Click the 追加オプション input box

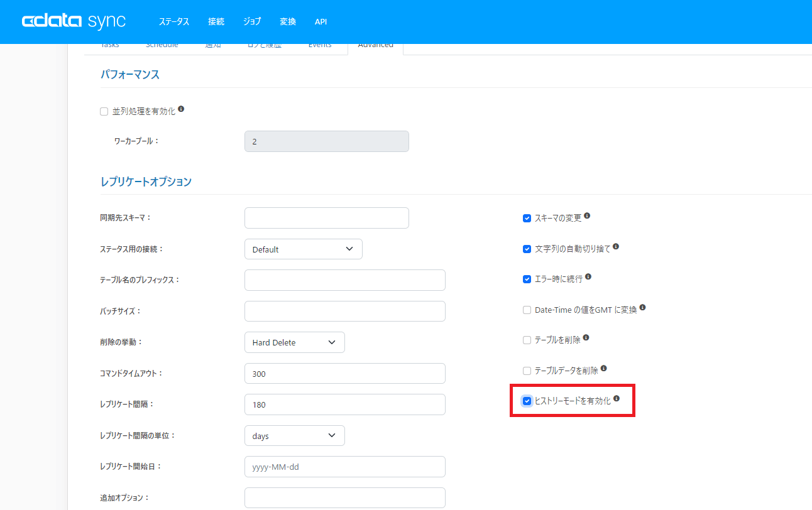[345, 497]
